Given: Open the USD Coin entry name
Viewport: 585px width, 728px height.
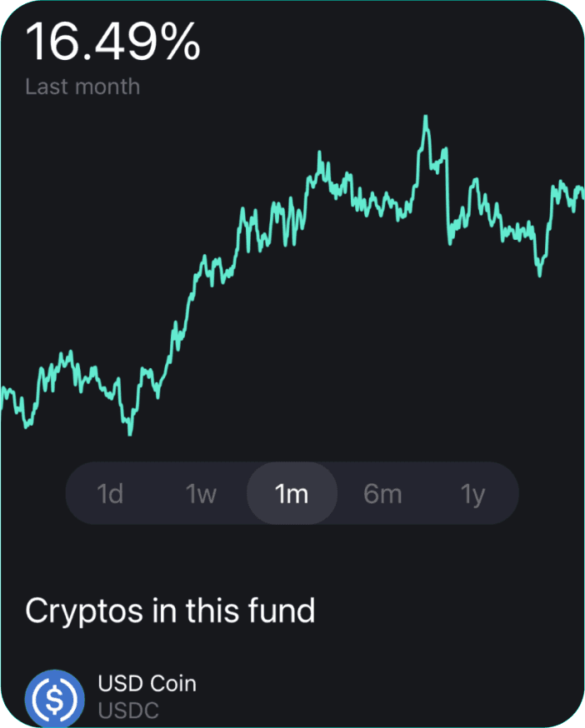Looking at the screenshot, I should (x=147, y=683).
